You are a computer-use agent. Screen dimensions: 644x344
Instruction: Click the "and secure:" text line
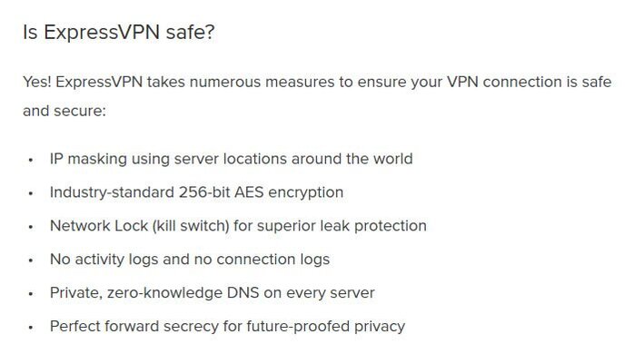point(64,111)
